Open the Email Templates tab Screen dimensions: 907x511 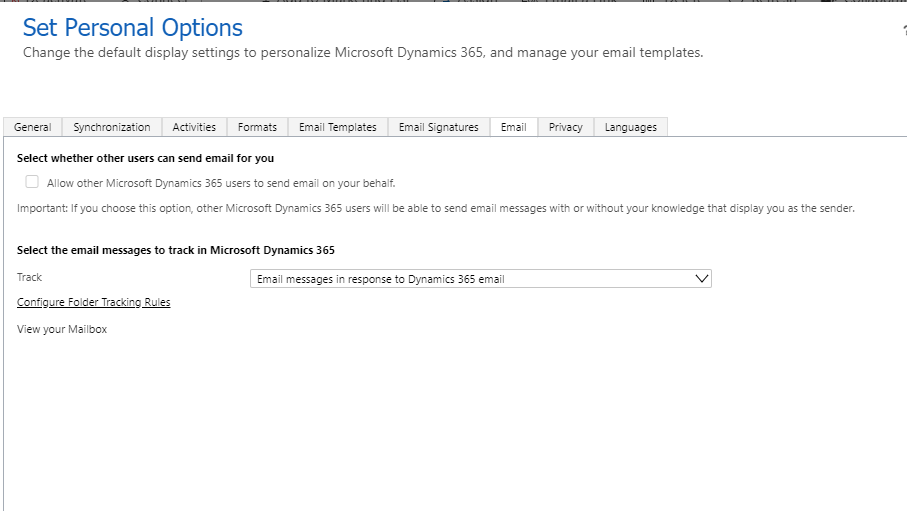pos(338,127)
